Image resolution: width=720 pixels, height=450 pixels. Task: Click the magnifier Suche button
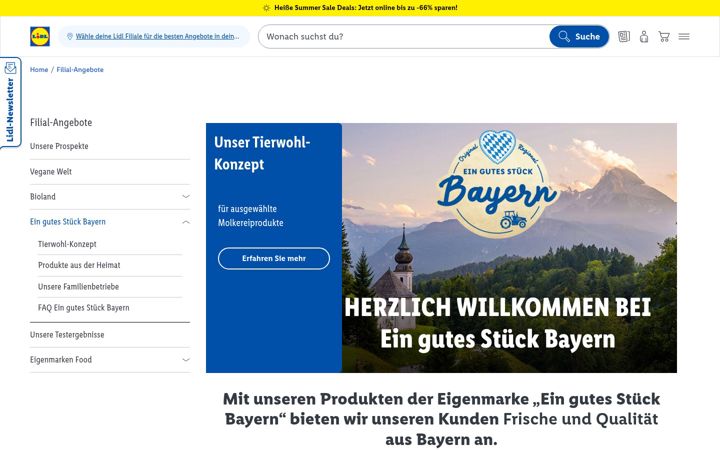(579, 36)
